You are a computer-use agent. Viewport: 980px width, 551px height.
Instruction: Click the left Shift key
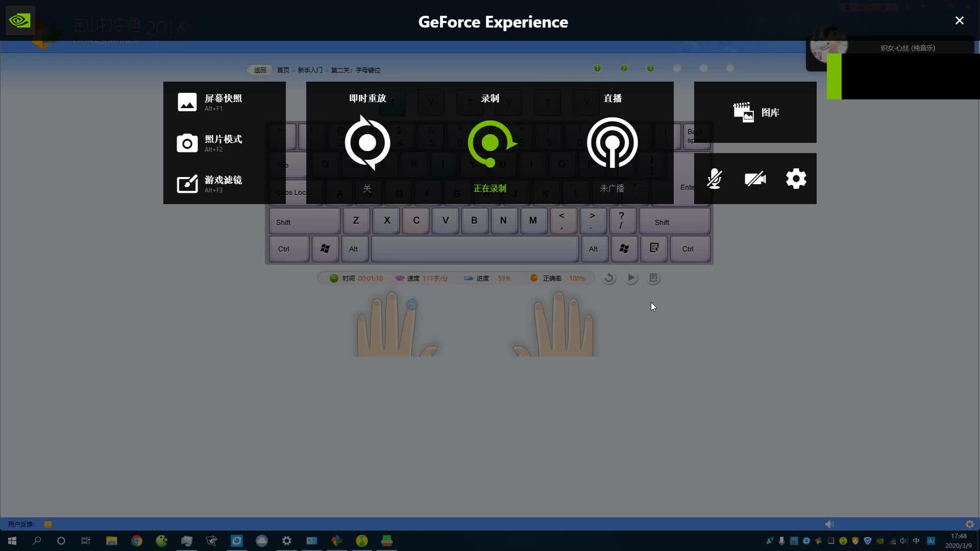(x=304, y=221)
